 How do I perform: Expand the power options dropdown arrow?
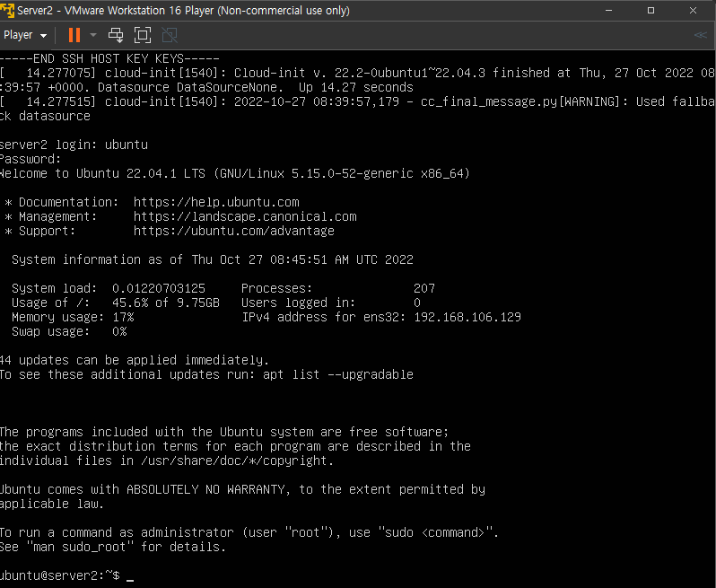(x=93, y=35)
